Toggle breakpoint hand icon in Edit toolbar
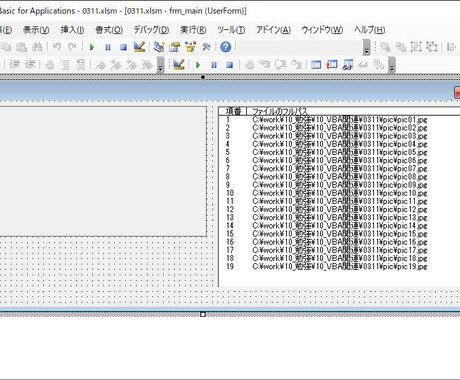The image size is (460, 380). tap(50, 65)
